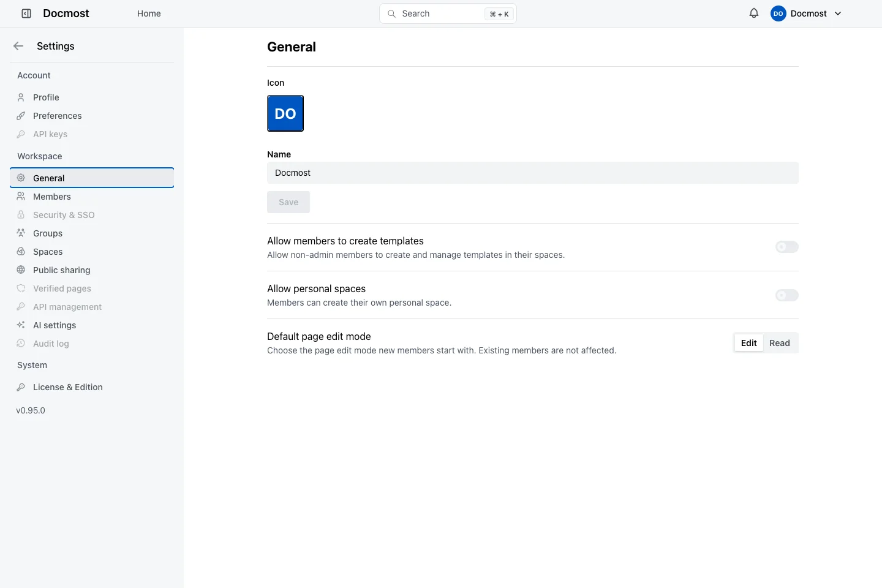Expand the Docmost account menu chevron
Image resolution: width=882 pixels, height=588 pixels.
coord(838,13)
